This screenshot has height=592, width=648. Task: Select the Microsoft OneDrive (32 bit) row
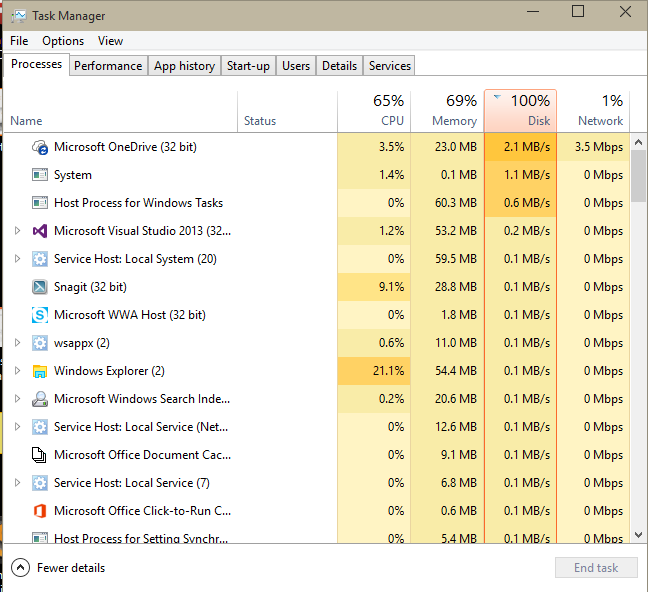[x=317, y=147]
